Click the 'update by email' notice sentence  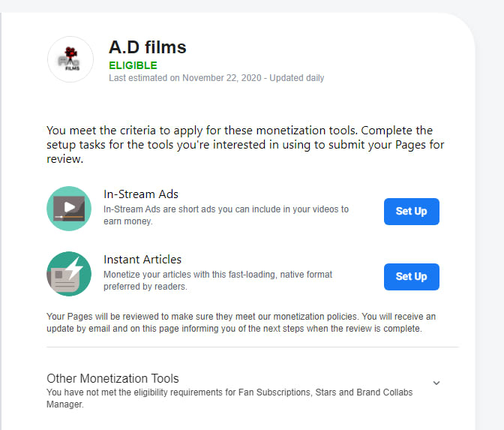point(234,329)
